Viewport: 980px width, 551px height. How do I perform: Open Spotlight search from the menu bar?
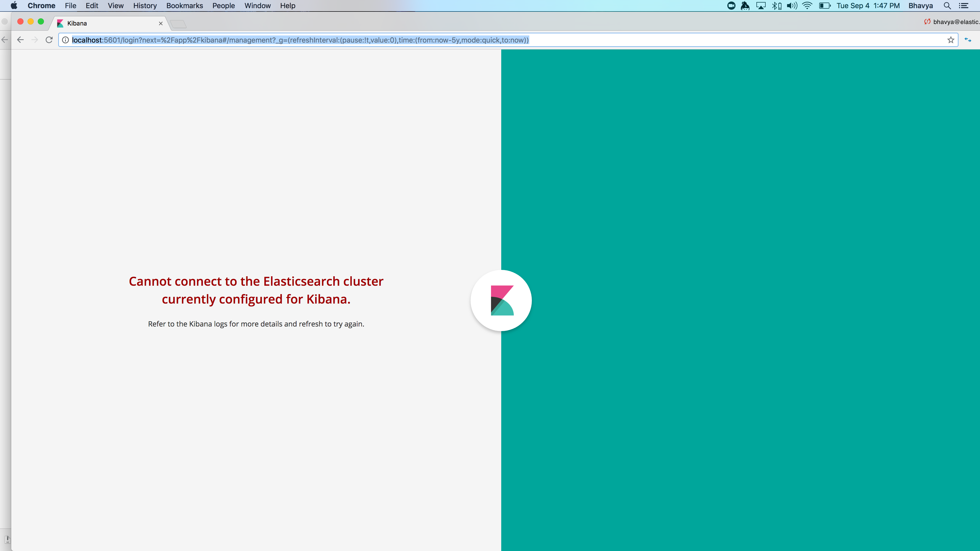tap(947, 6)
